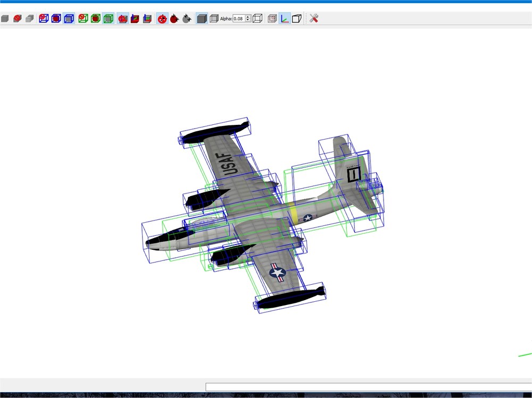Click the red-marked gray cube icon

click(18, 18)
